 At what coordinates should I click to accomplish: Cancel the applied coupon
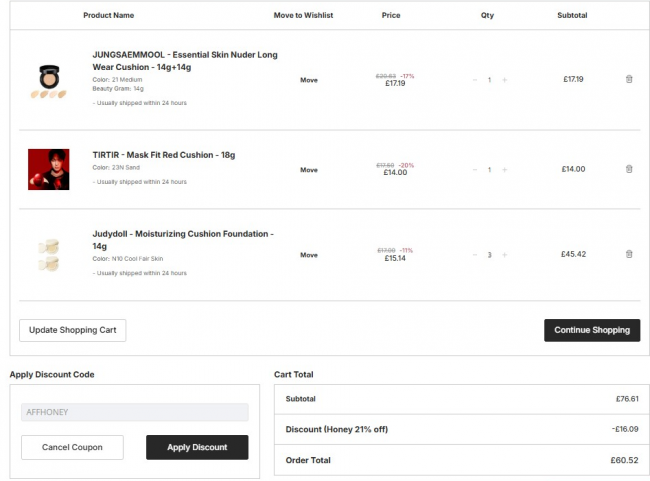(72, 447)
